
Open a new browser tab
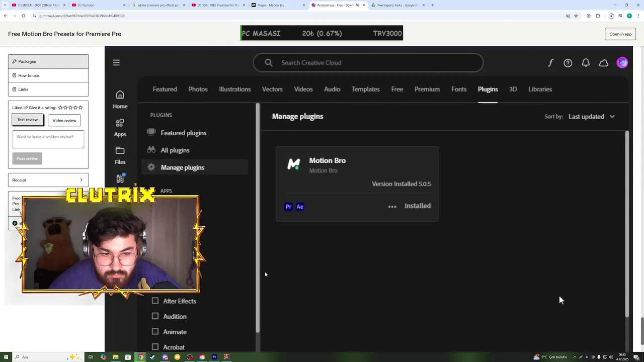pos(433,5)
